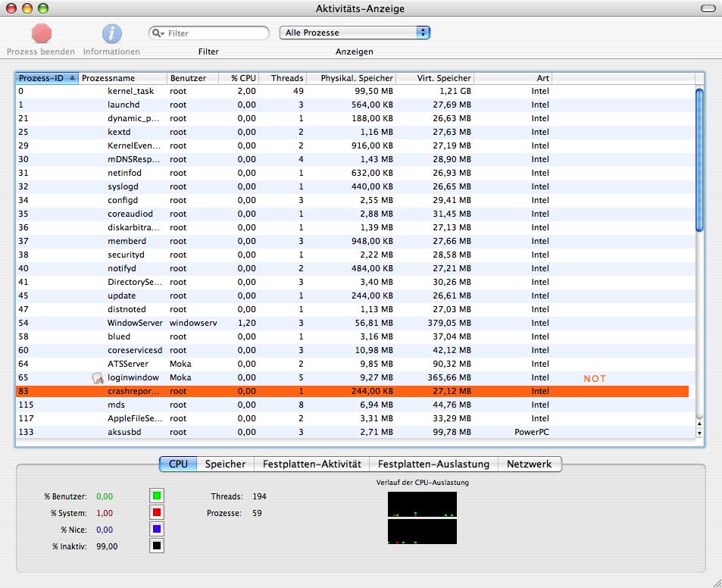Select the mDNSResp... process row
This screenshot has height=588, width=722.
pyautogui.click(x=355, y=159)
